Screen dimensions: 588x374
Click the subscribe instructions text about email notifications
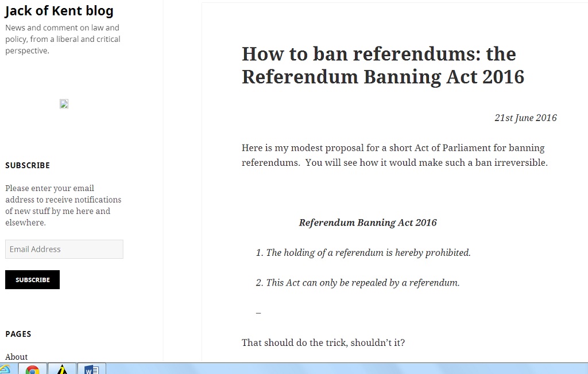pos(63,205)
